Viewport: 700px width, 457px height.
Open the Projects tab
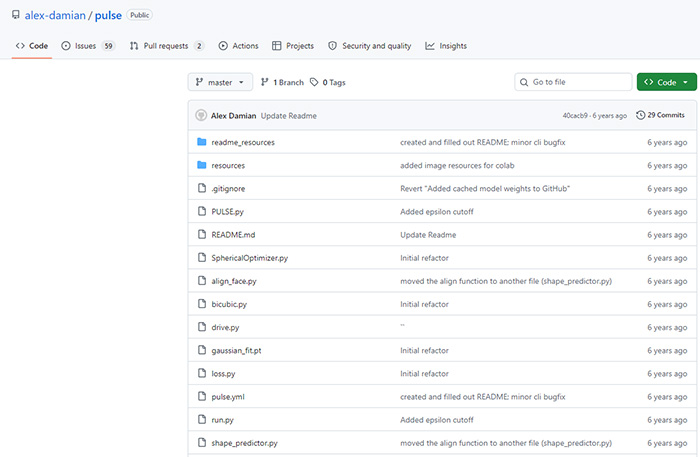pyautogui.click(x=293, y=46)
